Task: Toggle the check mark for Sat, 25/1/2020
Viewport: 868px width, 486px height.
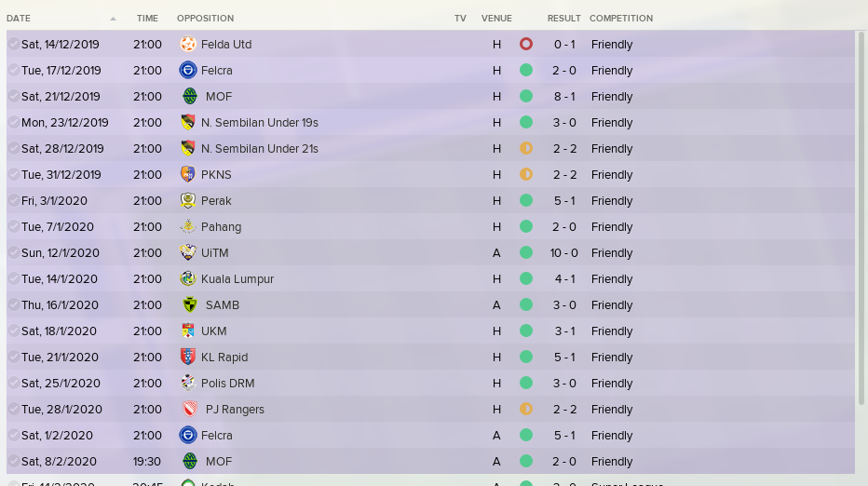Action: (14, 383)
